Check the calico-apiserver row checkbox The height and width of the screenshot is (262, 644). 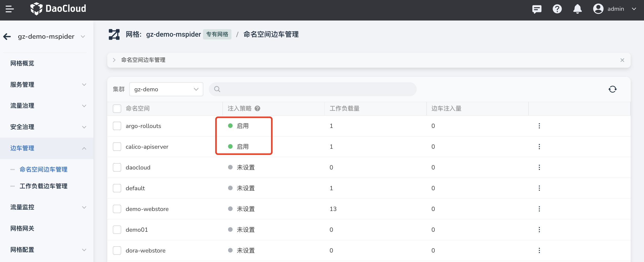click(117, 147)
